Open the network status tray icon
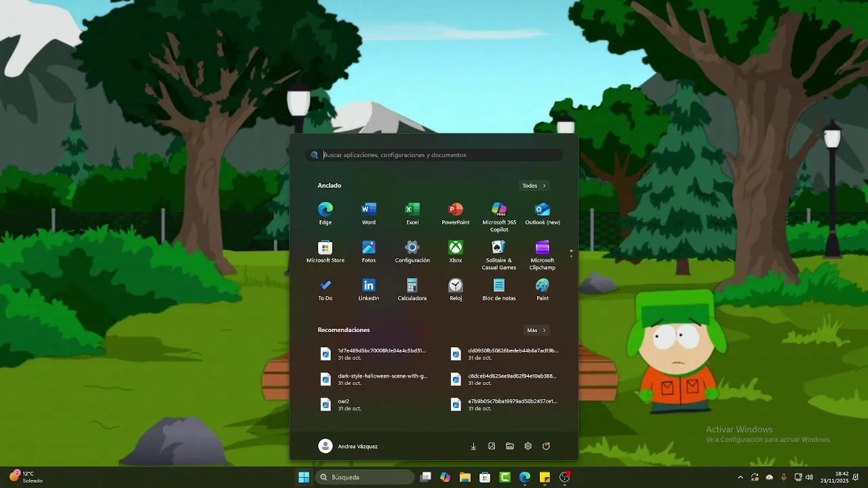The width and height of the screenshot is (868, 488). coord(798,477)
